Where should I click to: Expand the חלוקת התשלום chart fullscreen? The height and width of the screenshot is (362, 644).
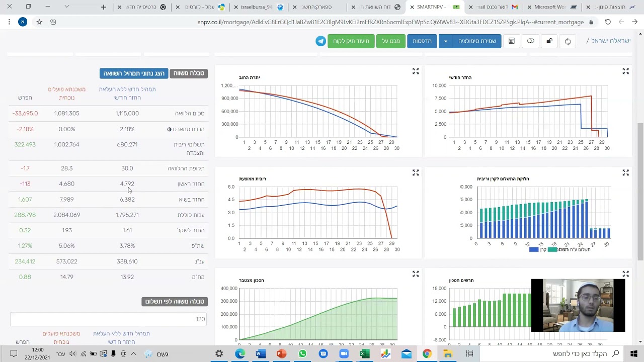625,172
